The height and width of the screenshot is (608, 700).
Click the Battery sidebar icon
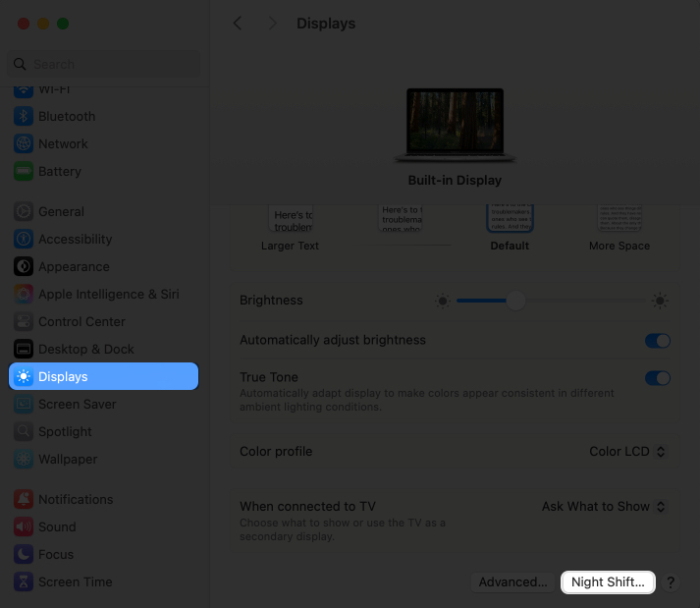tap(24, 171)
